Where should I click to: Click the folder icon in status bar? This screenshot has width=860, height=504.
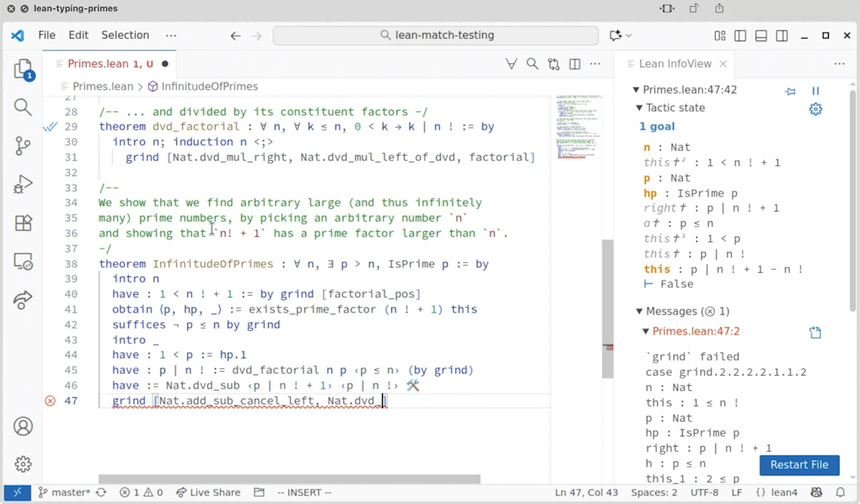tap(259, 492)
